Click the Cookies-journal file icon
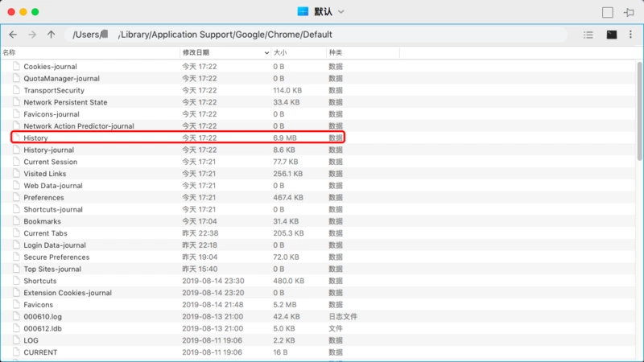 point(16,66)
